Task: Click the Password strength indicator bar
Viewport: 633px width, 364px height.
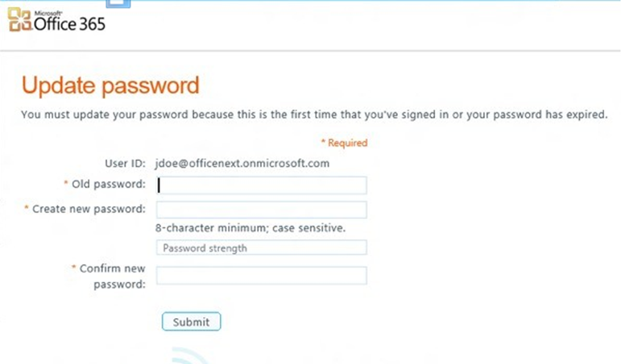Action: 261,248
